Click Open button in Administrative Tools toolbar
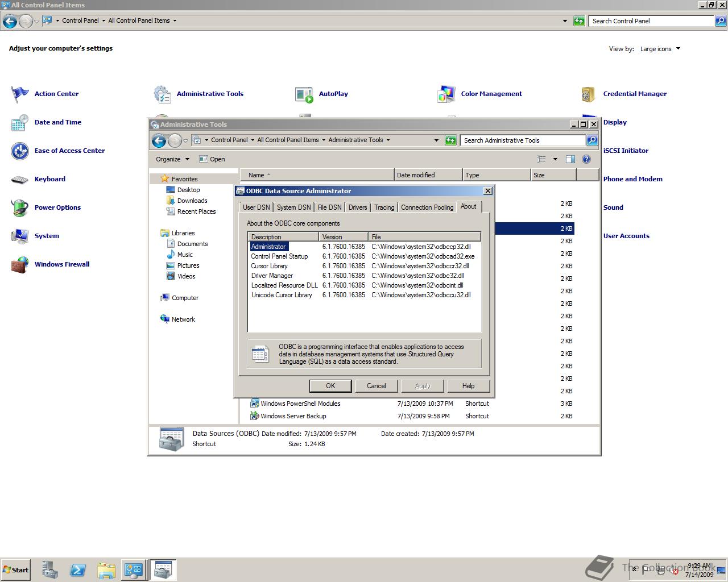Viewport: 728px width, 582px height. [212, 159]
